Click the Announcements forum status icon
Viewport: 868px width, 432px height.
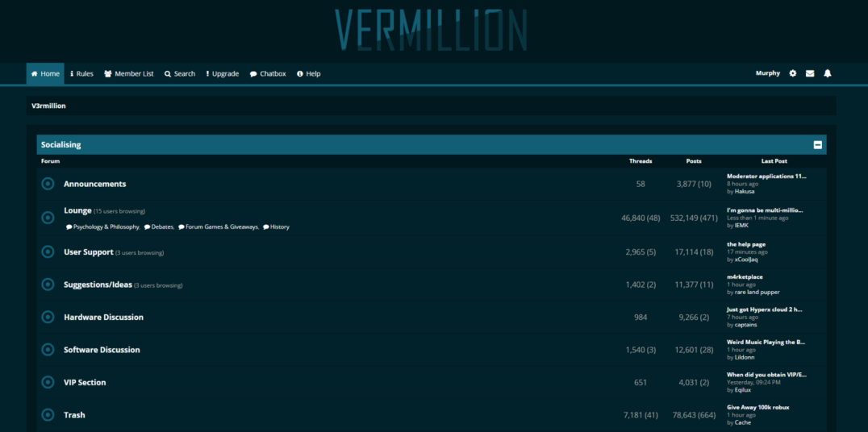point(48,184)
